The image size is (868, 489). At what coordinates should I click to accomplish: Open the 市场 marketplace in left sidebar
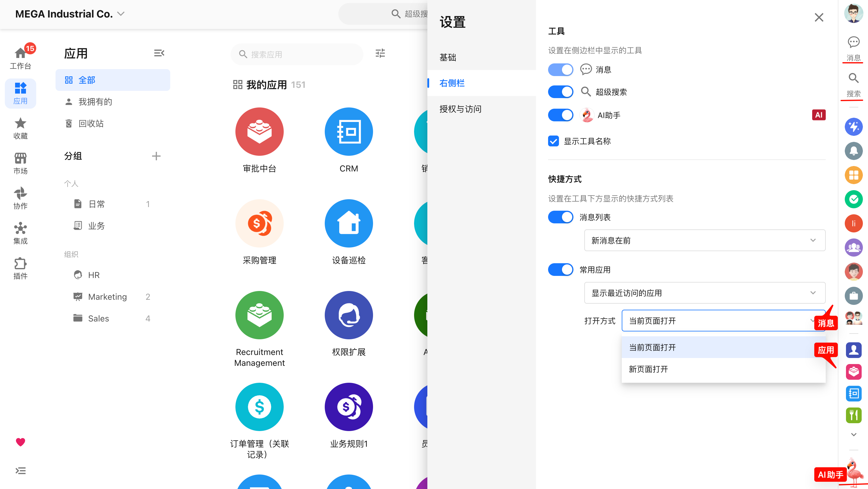click(x=20, y=163)
